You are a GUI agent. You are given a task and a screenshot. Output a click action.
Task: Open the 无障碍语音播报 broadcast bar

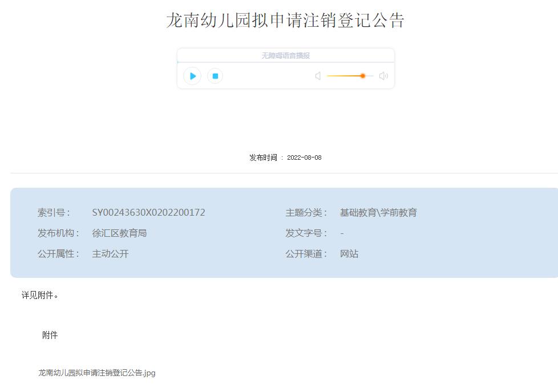tap(285, 55)
